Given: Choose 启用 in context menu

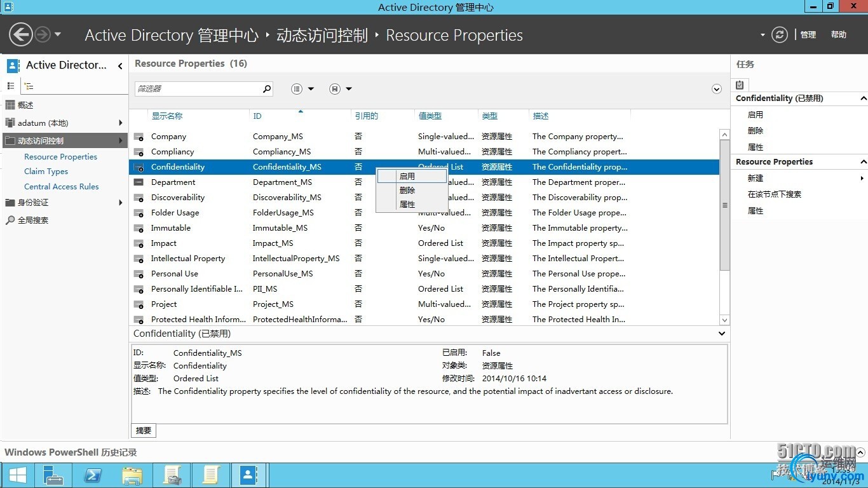Looking at the screenshot, I should (x=412, y=176).
